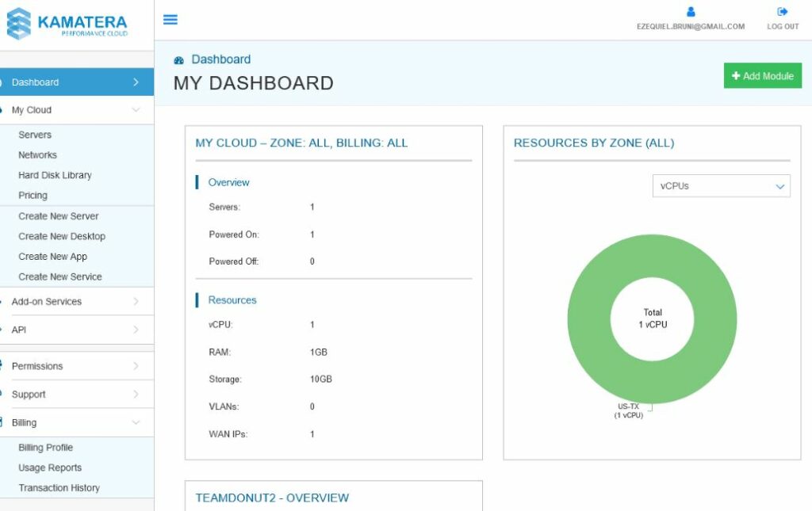Open the vCPUs resource dropdown

point(722,186)
